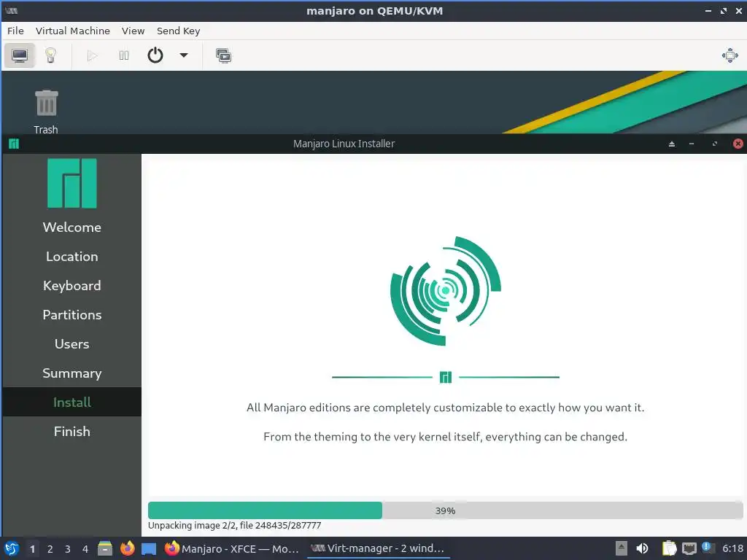
Task: Open the Trash desktop icon
Action: tap(46, 112)
